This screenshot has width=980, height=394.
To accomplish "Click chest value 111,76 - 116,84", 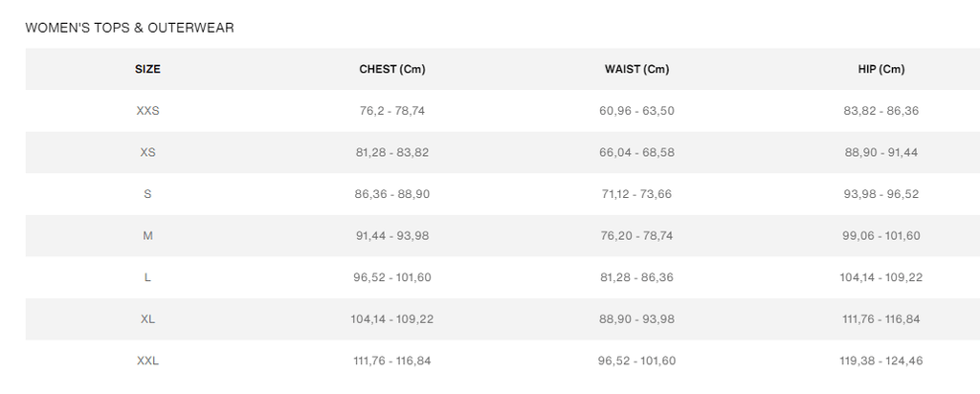I will [x=391, y=361].
